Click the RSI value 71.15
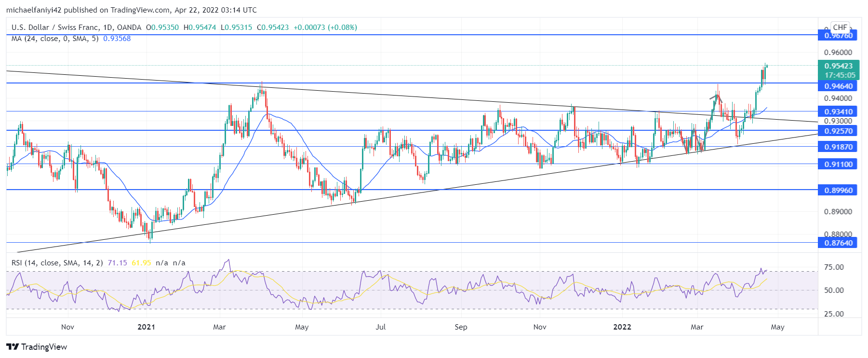 117,263
